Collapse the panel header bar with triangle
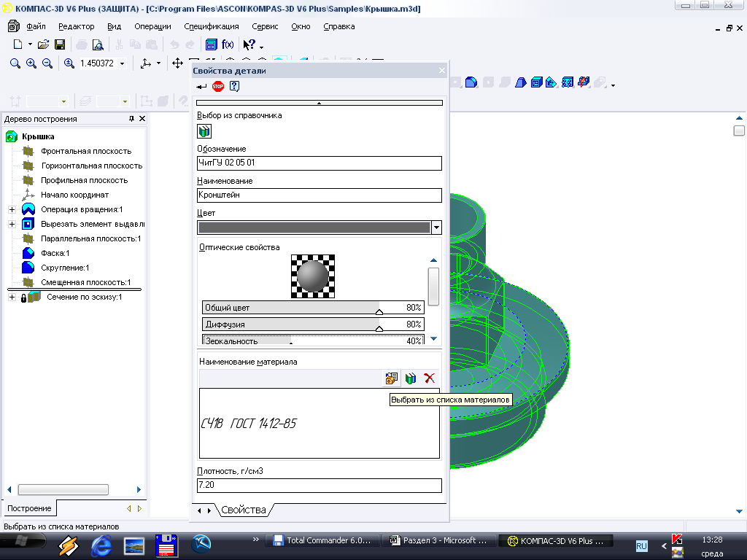747x560 pixels. click(320, 102)
